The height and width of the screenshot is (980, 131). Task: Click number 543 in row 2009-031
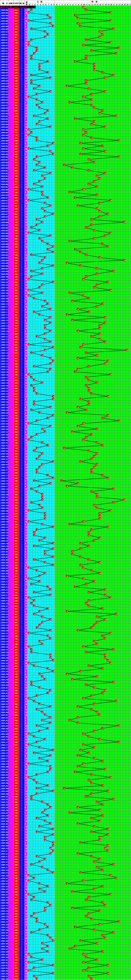[16, 89]
